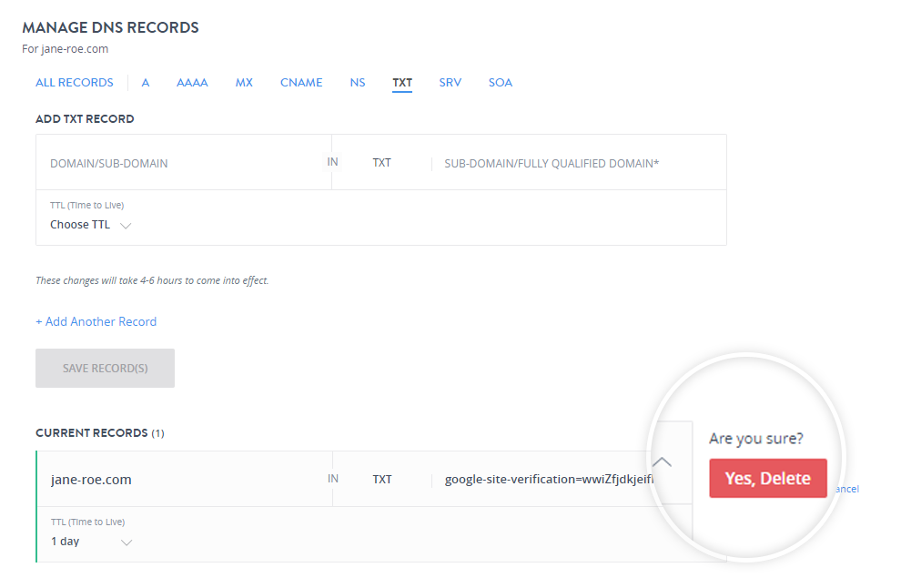The width and height of the screenshot is (901, 588).
Task: Open the A records tab
Action: point(146,82)
